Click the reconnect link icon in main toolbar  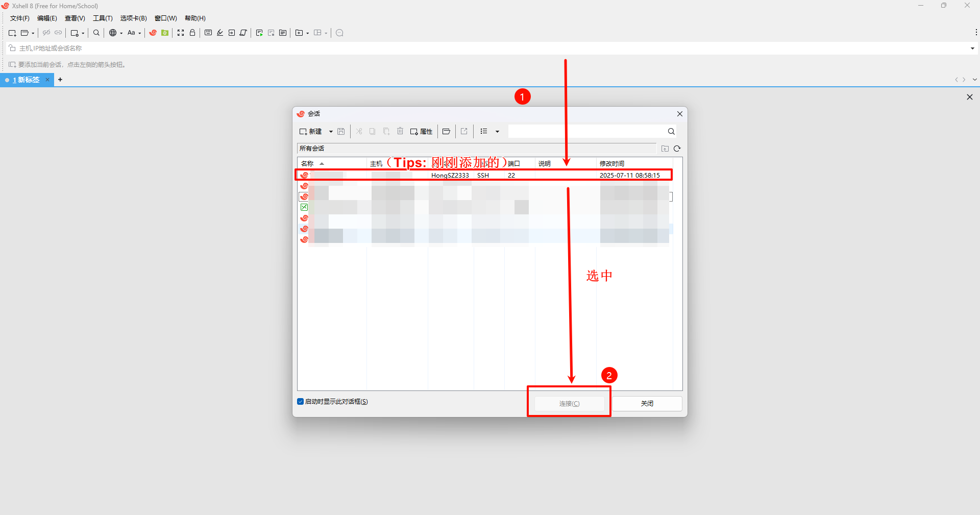[58, 33]
